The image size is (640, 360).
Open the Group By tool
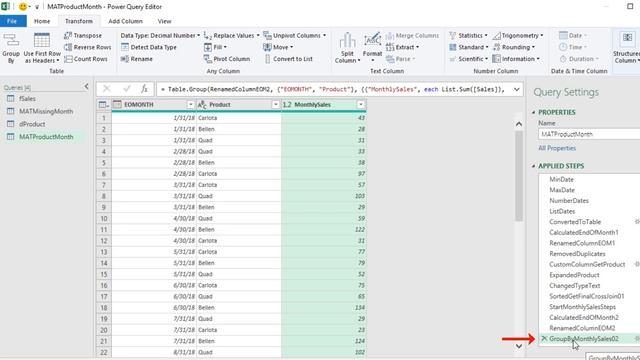11,48
